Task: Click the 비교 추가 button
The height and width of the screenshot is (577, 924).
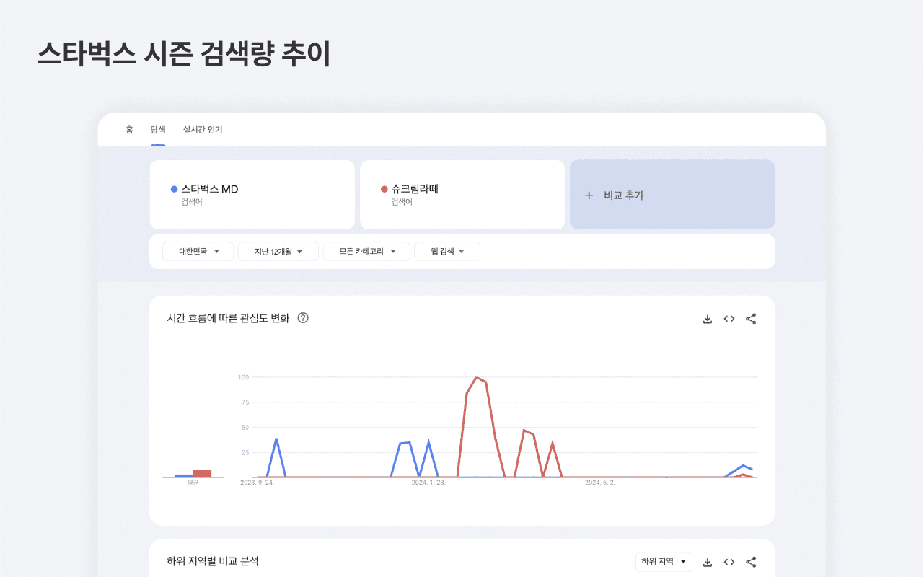Action: pos(672,195)
